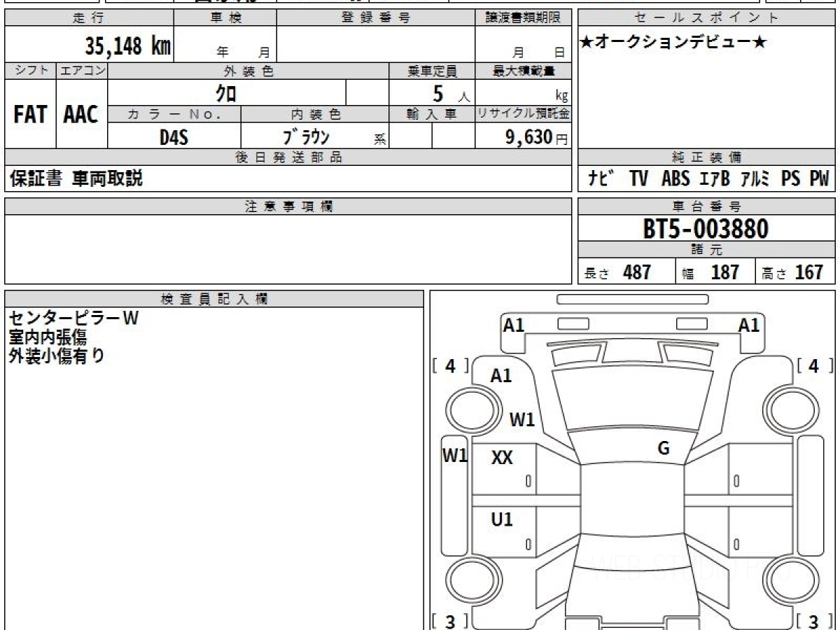Select the inspector note 室内内張傷
Viewport: 840px width, 630px height.
point(48,337)
